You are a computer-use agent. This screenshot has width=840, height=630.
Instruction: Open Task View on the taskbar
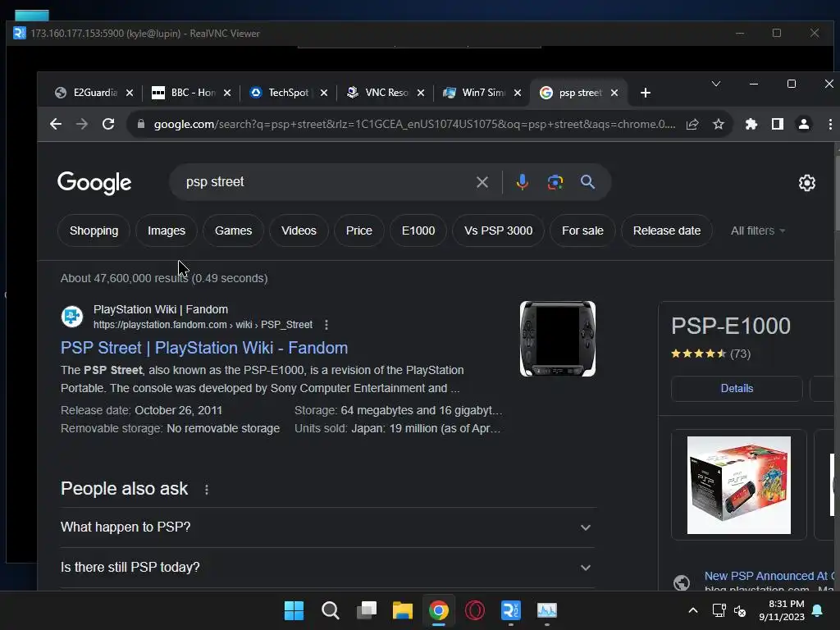(367, 610)
